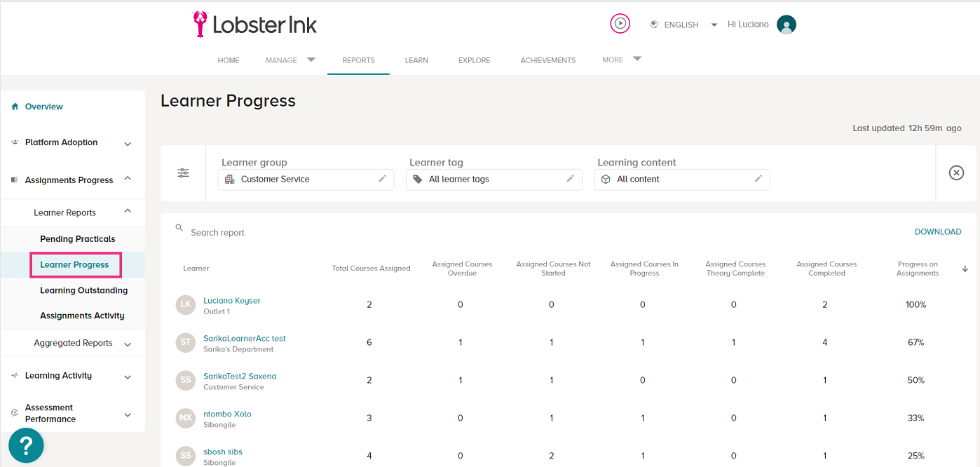Click the Assignments Progress icon

[x=15, y=180]
